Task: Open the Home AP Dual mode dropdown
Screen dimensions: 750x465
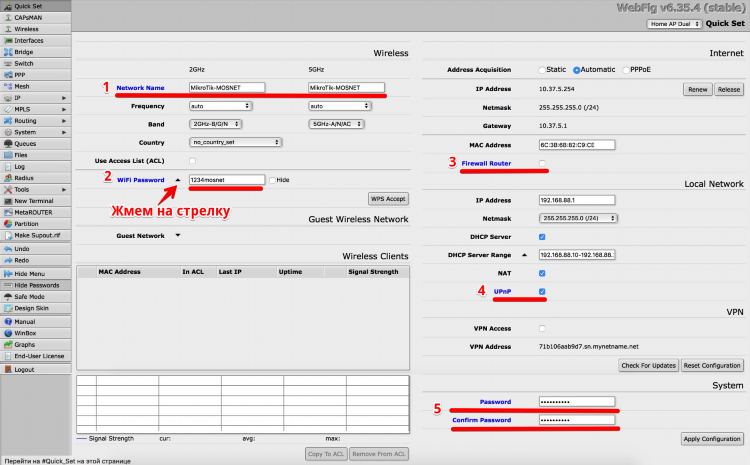Action: (674, 24)
